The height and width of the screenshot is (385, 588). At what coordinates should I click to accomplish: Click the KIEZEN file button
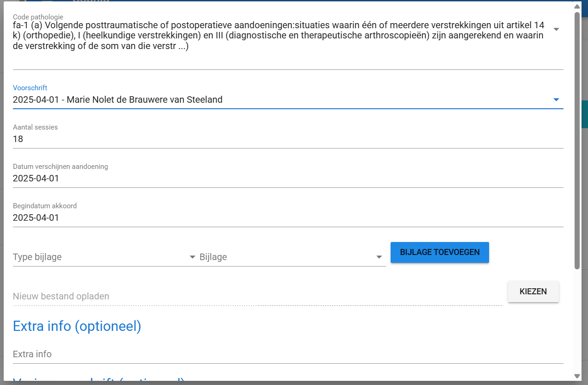[x=533, y=292]
